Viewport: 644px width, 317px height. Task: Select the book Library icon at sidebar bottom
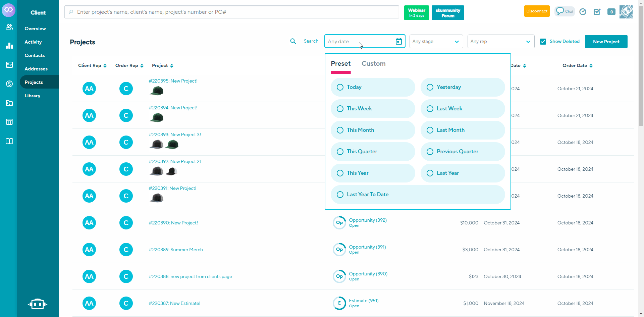9,141
